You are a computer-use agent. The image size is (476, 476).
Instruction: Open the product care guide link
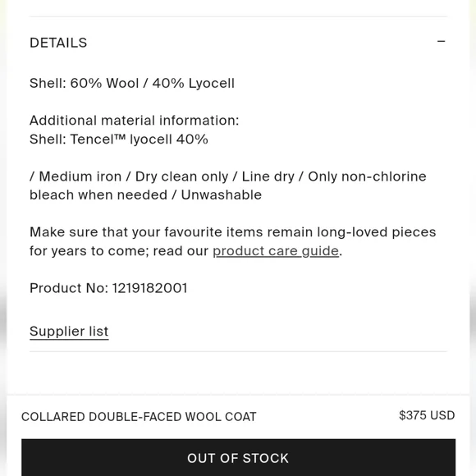[x=276, y=251]
